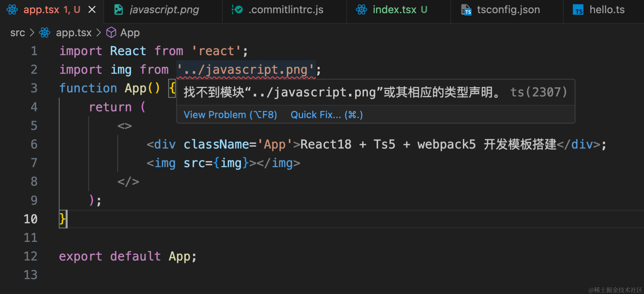The height and width of the screenshot is (294, 644).
Task: Place cursor on empty line 11
Action: point(351,238)
